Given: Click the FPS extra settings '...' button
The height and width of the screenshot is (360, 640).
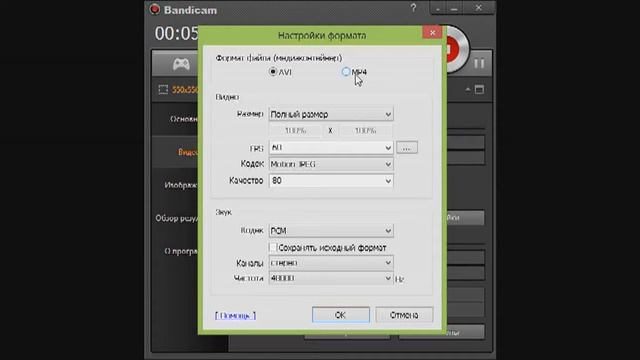Looking at the screenshot, I should 407,148.
